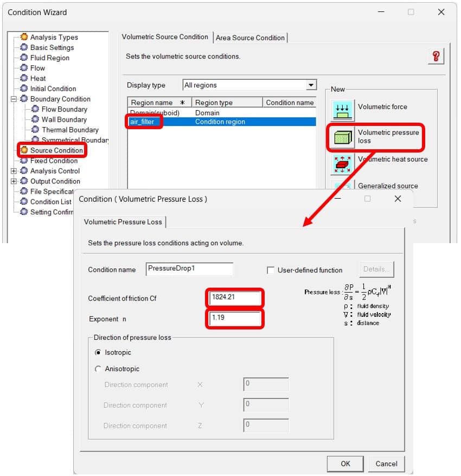Click the gear icon beside Analysis Types
461x476 pixels.
coord(24,37)
